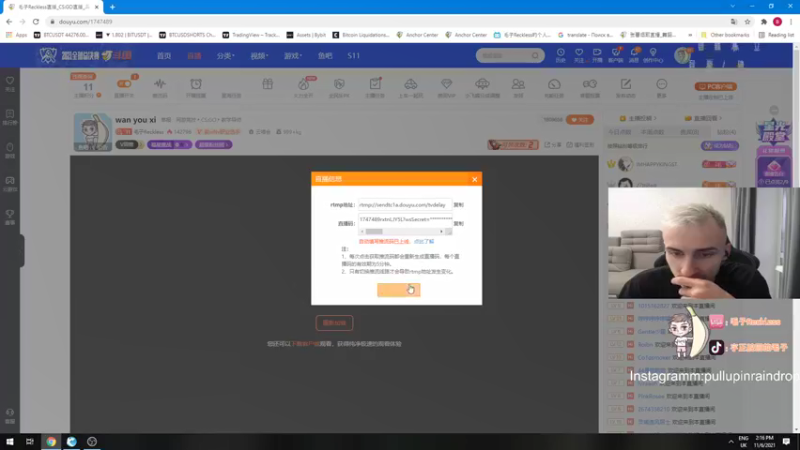
Task: Open the UFO spaceship icon
Action: (482, 84)
